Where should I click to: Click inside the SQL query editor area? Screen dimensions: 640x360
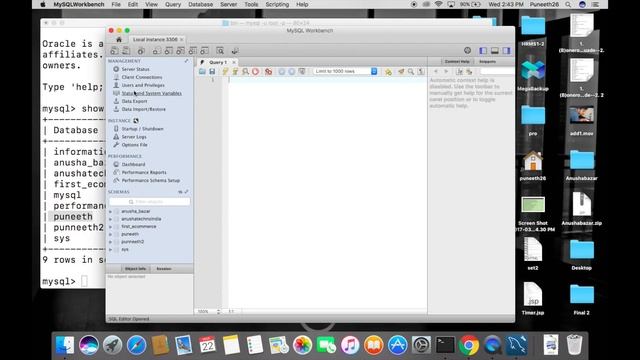tap(328, 192)
